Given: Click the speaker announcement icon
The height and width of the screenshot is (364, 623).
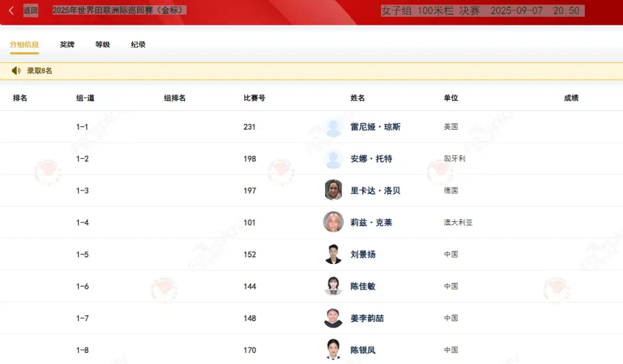Looking at the screenshot, I should click(x=16, y=71).
